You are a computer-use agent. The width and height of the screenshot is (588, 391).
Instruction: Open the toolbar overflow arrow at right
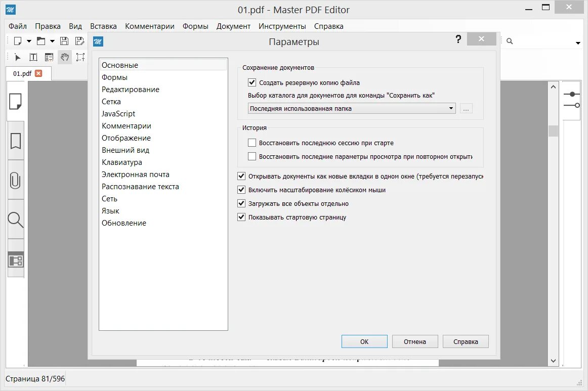tap(578, 44)
